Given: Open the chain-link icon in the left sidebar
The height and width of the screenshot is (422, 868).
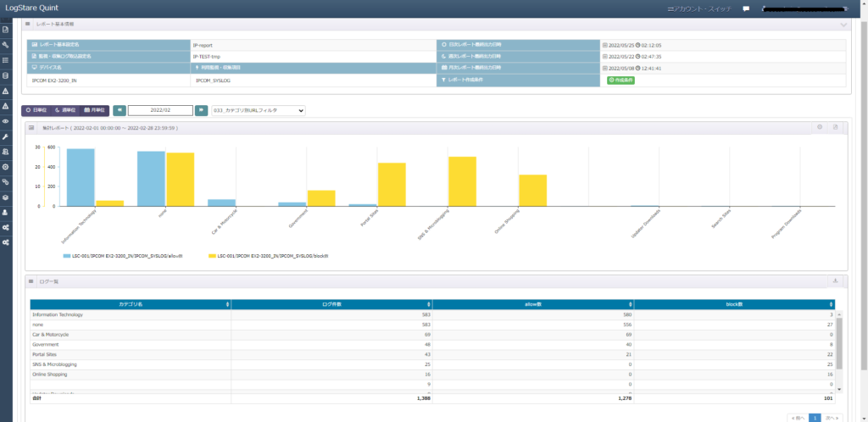Looking at the screenshot, I should coord(6,182).
